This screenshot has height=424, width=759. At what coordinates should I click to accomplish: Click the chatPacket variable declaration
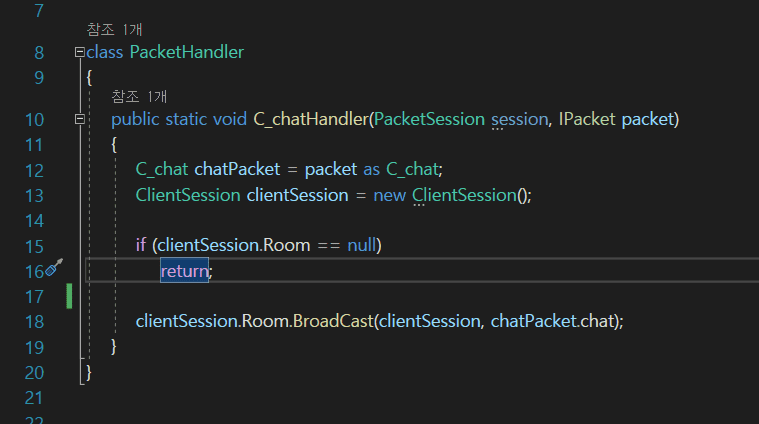[237, 169]
